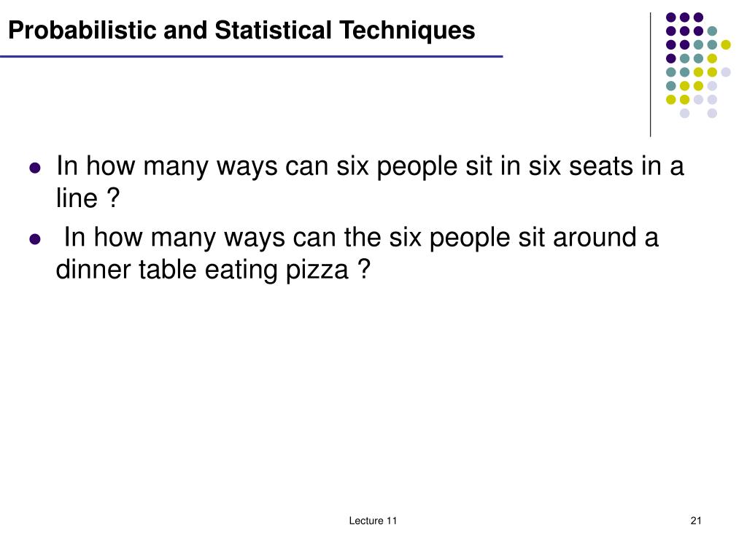This screenshot has height=560, width=747.
Task: Click the blue horizontal line under the title
Action: [252, 57]
